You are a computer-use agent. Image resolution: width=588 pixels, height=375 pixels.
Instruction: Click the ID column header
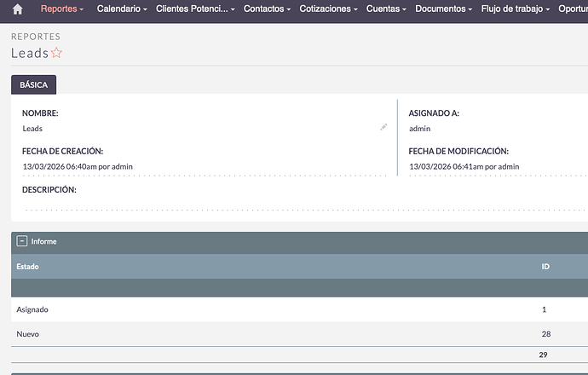(x=545, y=267)
